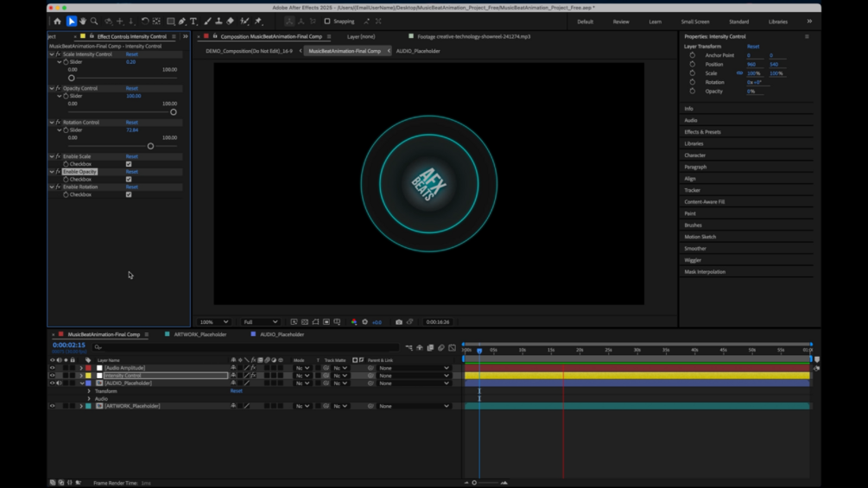Select the Zoom magnifier tool
868x488 pixels.
[x=94, y=21]
